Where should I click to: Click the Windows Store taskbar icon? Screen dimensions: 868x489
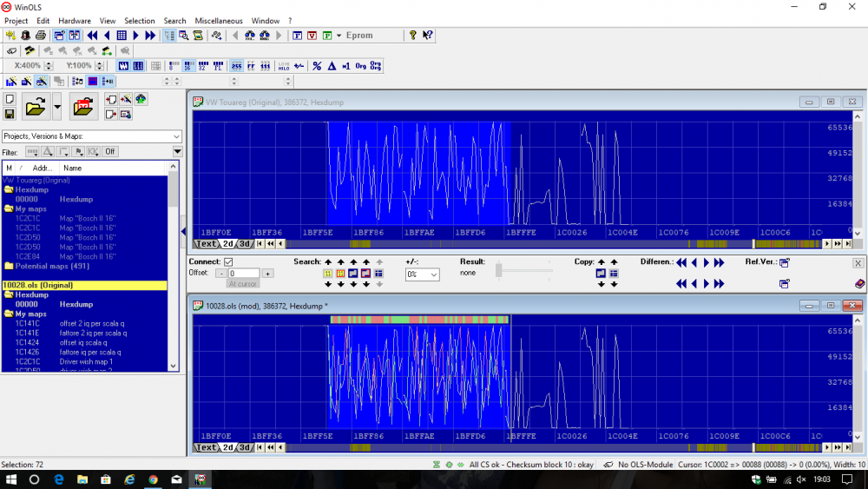point(106,479)
